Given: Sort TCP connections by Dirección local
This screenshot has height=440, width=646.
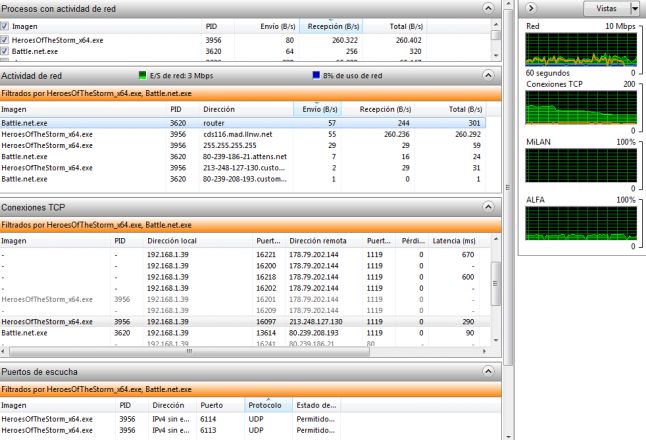Looking at the screenshot, I should point(198,241).
